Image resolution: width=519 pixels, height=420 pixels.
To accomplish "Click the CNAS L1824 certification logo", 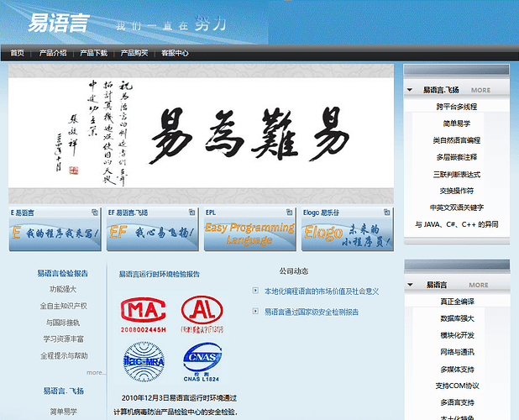I will (202, 362).
